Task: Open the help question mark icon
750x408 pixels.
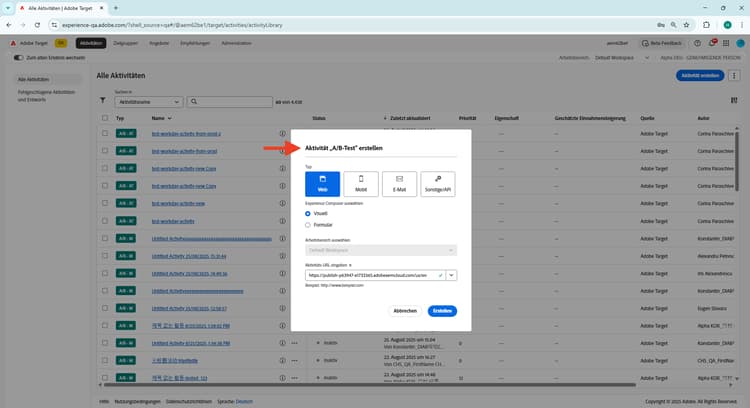Action: pyautogui.click(x=697, y=43)
